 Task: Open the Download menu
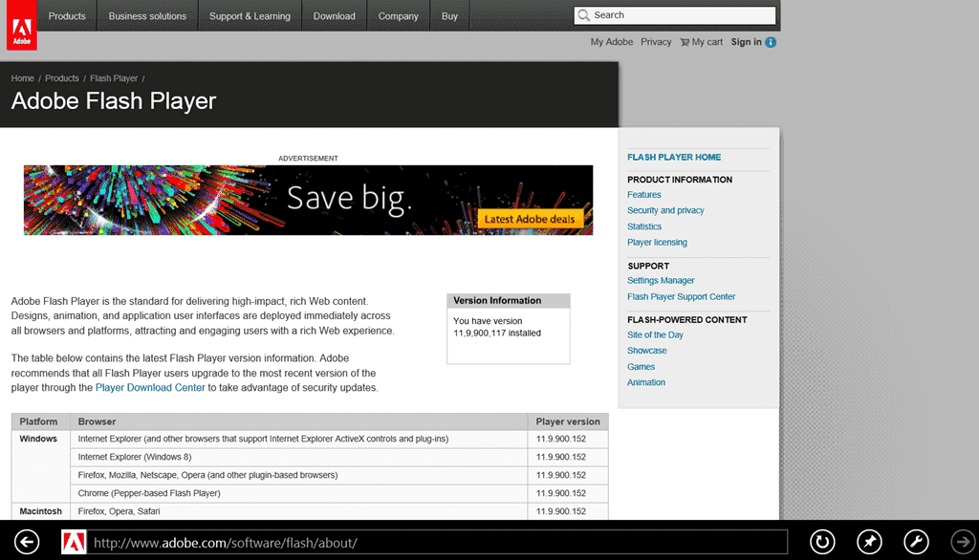click(334, 16)
